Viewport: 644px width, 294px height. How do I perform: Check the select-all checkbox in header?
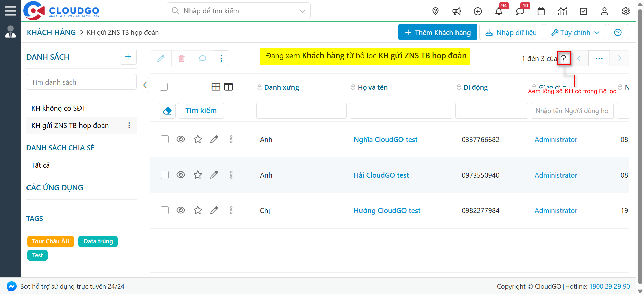[x=164, y=87]
